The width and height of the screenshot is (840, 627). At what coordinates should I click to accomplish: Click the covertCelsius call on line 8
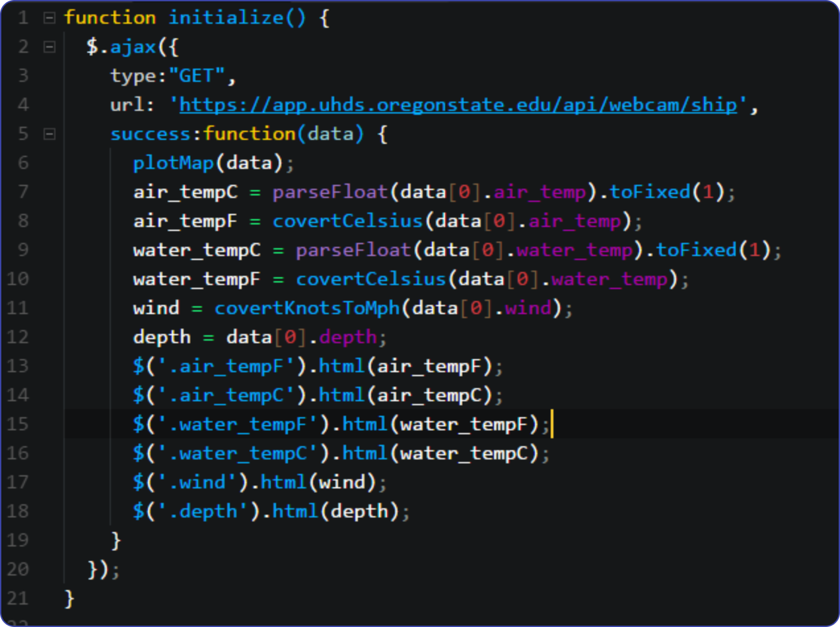tap(350, 220)
